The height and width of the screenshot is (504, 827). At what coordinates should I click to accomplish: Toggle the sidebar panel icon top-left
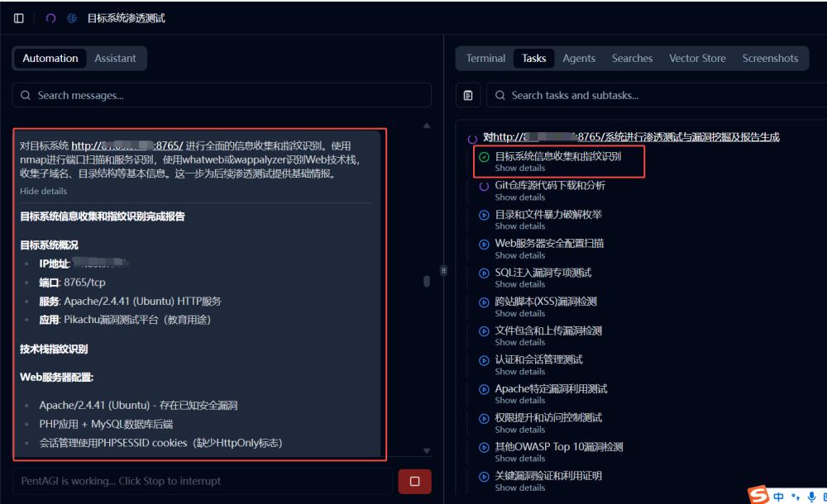[x=18, y=17]
